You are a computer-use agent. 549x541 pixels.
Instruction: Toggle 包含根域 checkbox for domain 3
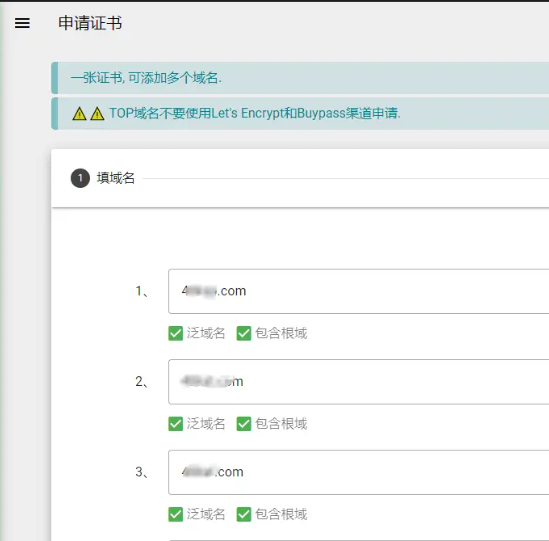244,514
